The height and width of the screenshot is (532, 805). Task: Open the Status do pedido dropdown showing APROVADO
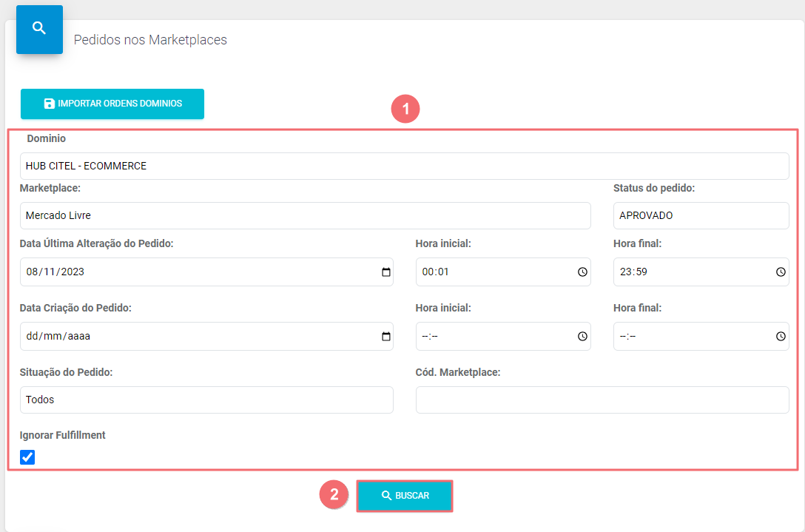tap(701, 215)
